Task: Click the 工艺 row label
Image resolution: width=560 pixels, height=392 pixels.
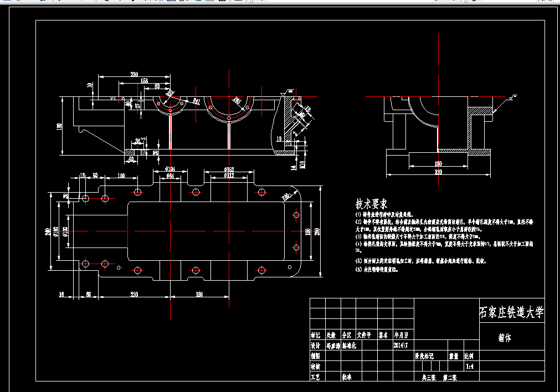Action: pos(315,377)
